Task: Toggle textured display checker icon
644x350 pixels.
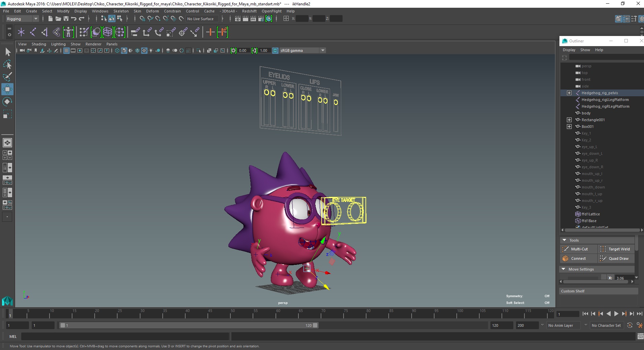Action: click(x=144, y=51)
